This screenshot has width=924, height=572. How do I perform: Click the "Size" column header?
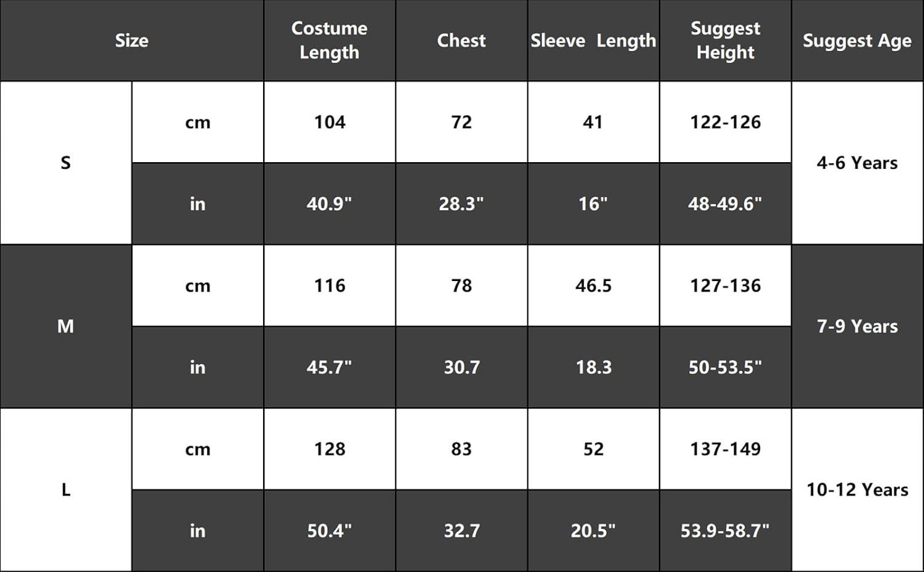click(x=131, y=41)
